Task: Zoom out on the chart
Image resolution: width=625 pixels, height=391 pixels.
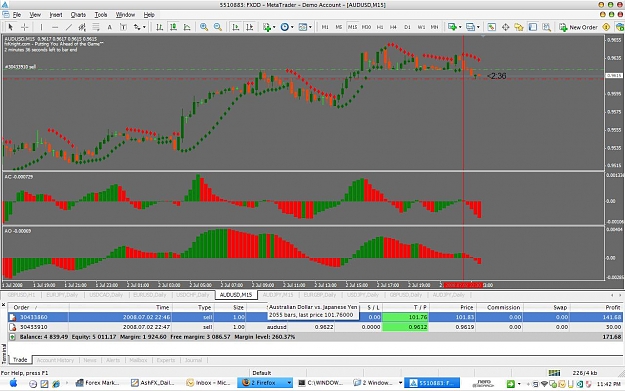Action: [x=218, y=27]
